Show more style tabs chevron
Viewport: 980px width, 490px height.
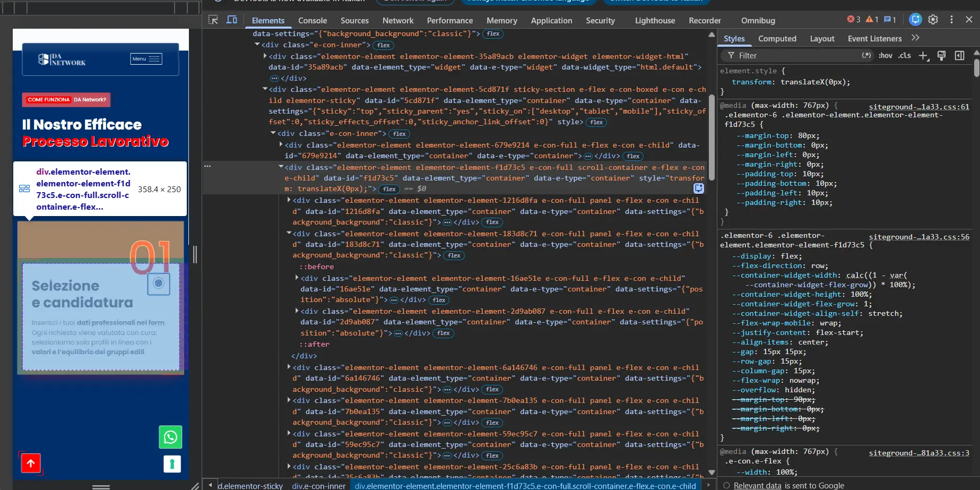pyautogui.click(x=915, y=38)
